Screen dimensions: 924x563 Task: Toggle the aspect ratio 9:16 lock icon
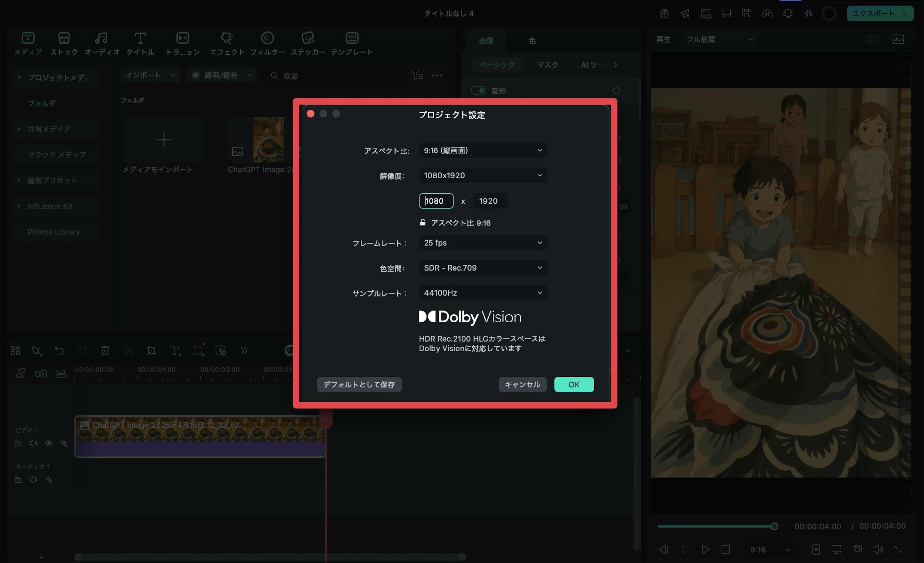point(422,223)
